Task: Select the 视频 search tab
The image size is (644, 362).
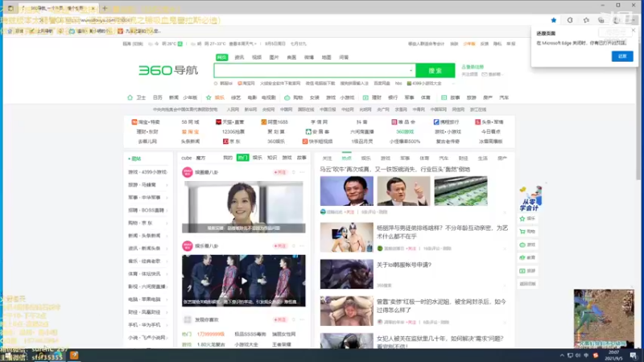Action: [257, 57]
